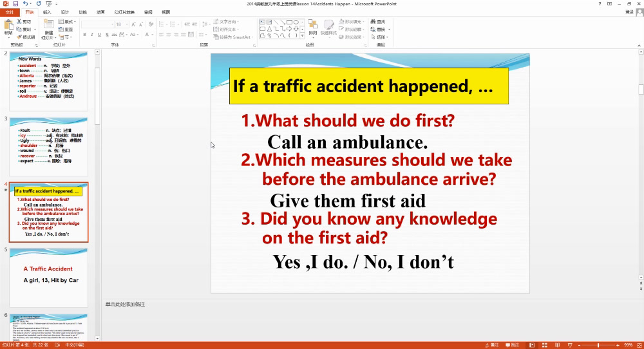The height and width of the screenshot is (349, 644).
Task: Open the Insert (插入) ribbon tab
Action: click(x=47, y=12)
